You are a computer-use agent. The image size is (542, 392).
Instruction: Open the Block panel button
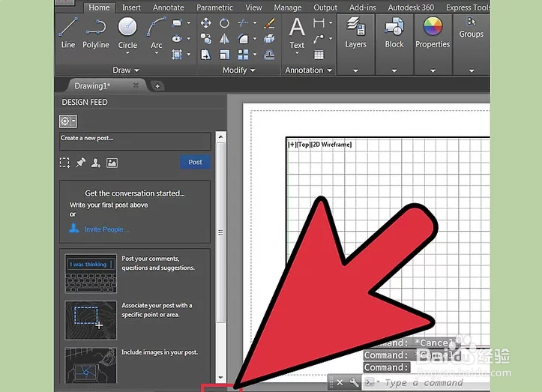click(x=394, y=33)
